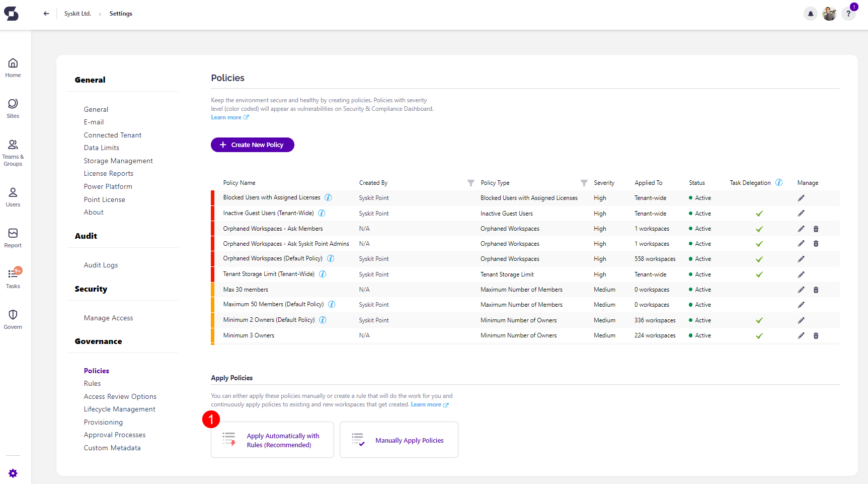
Task: Navigate to Audit Logs
Action: 101,264
